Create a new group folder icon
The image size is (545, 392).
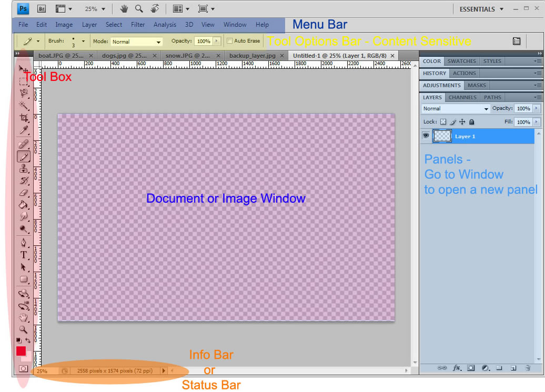click(499, 368)
